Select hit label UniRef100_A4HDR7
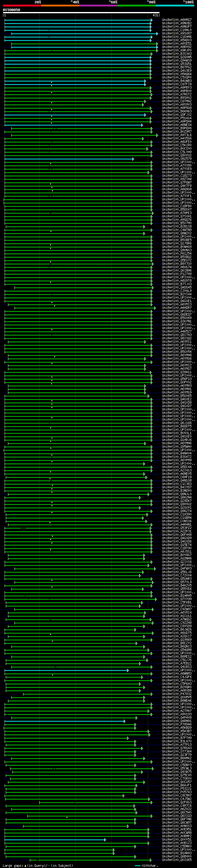The image size is (197, 868). (176, 308)
